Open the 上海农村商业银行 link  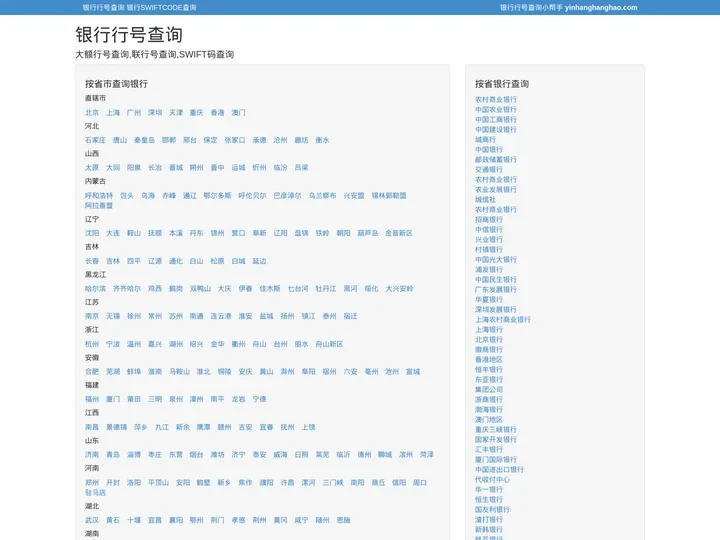[503, 320]
